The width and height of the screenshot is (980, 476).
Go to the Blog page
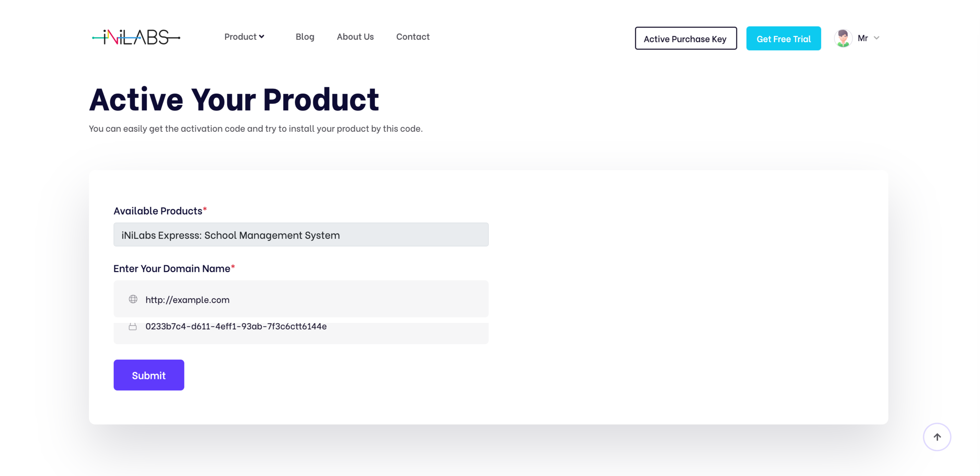click(305, 37)
